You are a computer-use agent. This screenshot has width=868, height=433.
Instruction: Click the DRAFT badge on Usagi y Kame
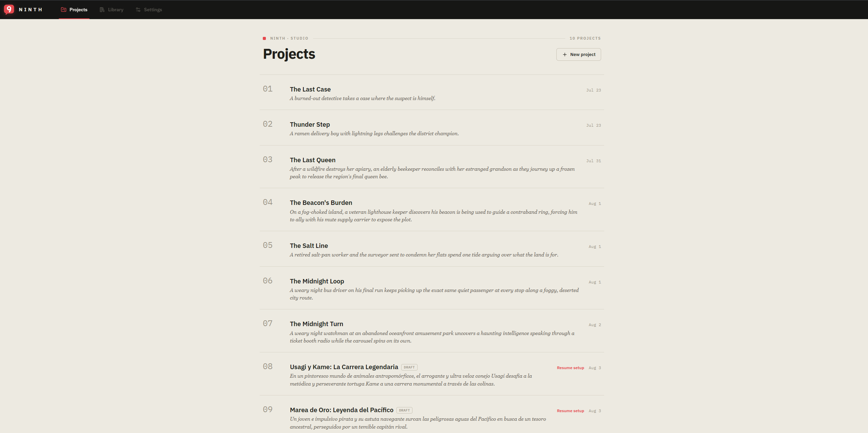[x=409, y=367]
